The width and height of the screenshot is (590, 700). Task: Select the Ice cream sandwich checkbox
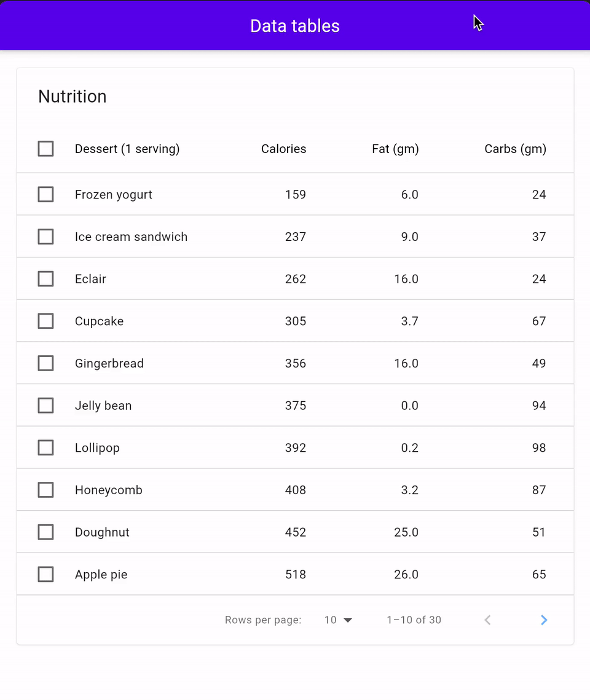(x=45, y=237)
